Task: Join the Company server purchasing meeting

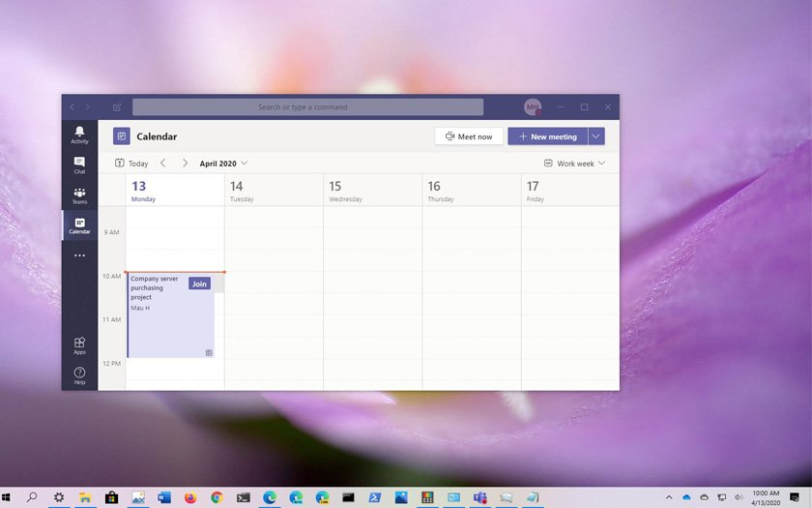Action: pos(199,284)
